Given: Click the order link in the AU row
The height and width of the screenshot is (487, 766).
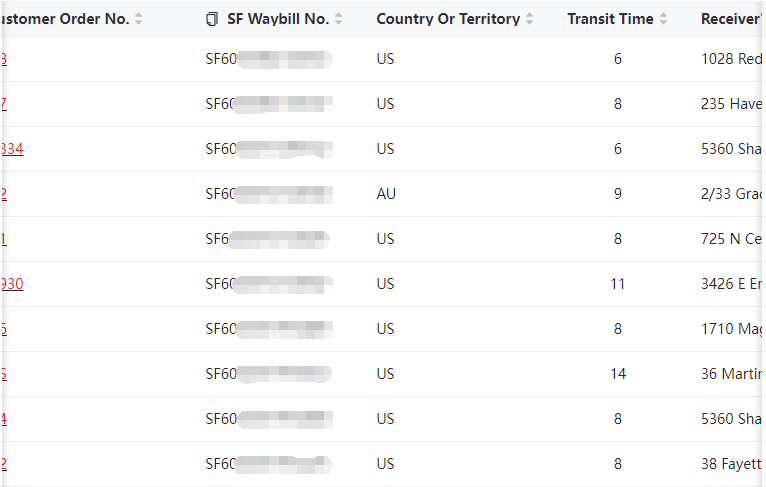Looking at the screenshot, I should pos(4,194).
